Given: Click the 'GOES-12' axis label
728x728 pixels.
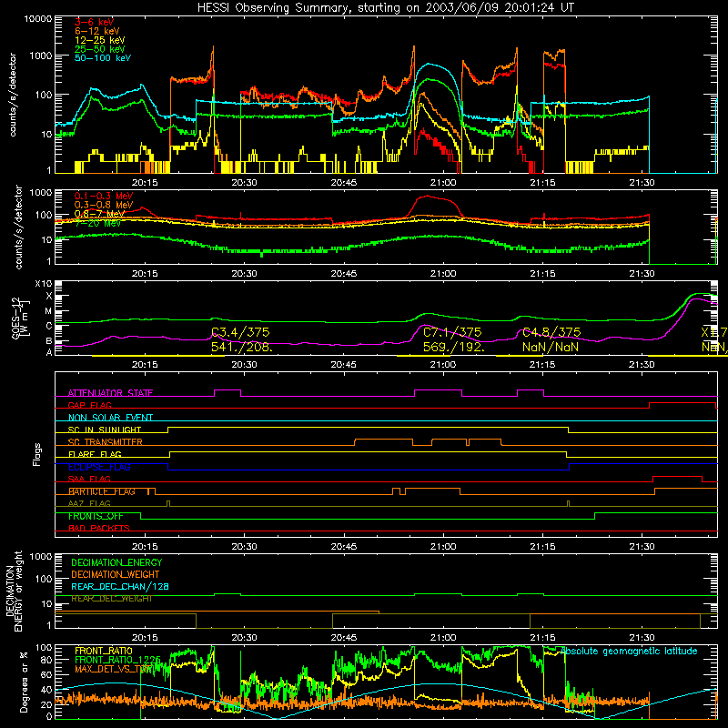Looking at the screenshot, I should tap(15, 318).
